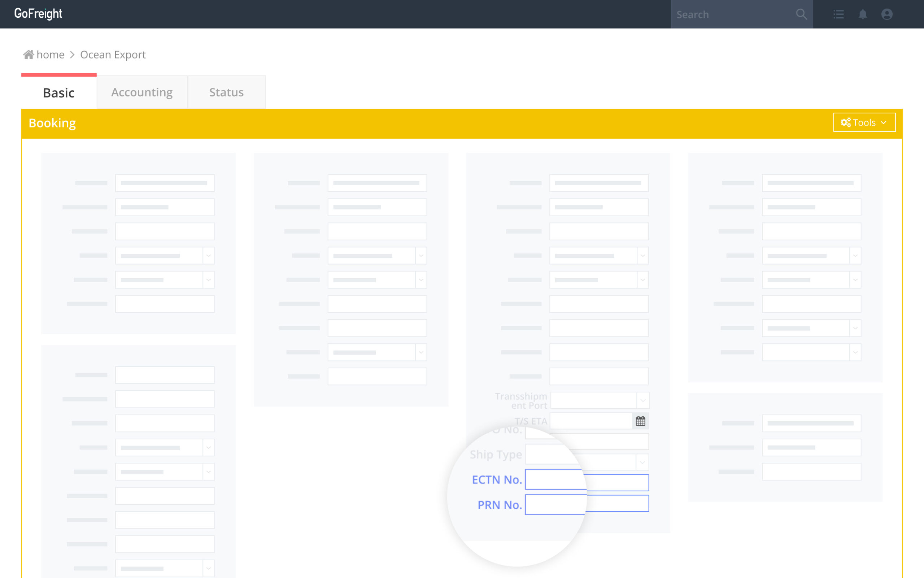Expand the Tools dropdown menu
This screenshot has height=578, width=924.
(x=863, y=122)
